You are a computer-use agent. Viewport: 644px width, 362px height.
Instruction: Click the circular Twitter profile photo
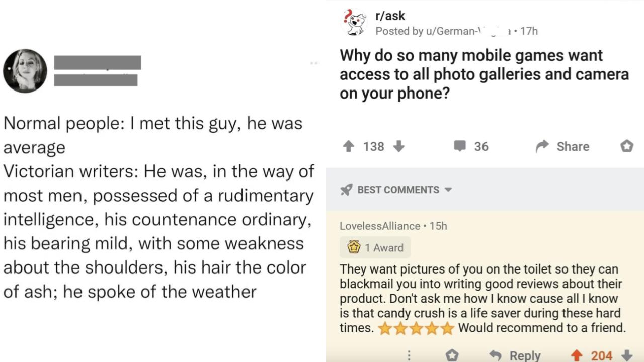25,71
